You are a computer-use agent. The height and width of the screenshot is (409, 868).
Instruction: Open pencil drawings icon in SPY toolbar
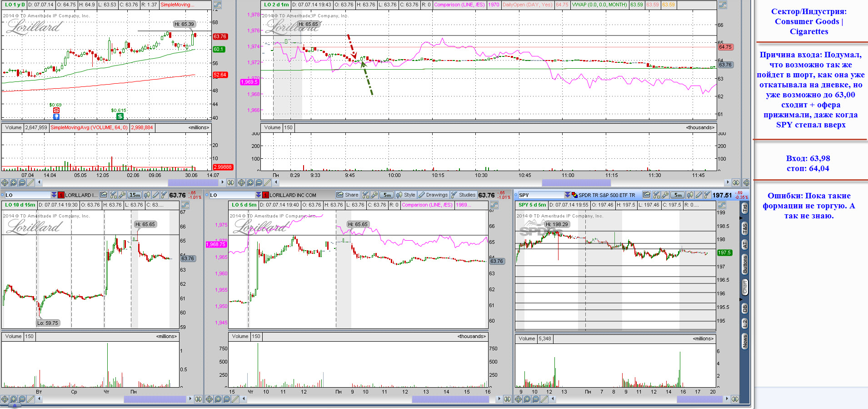click(x=699, y=195)
